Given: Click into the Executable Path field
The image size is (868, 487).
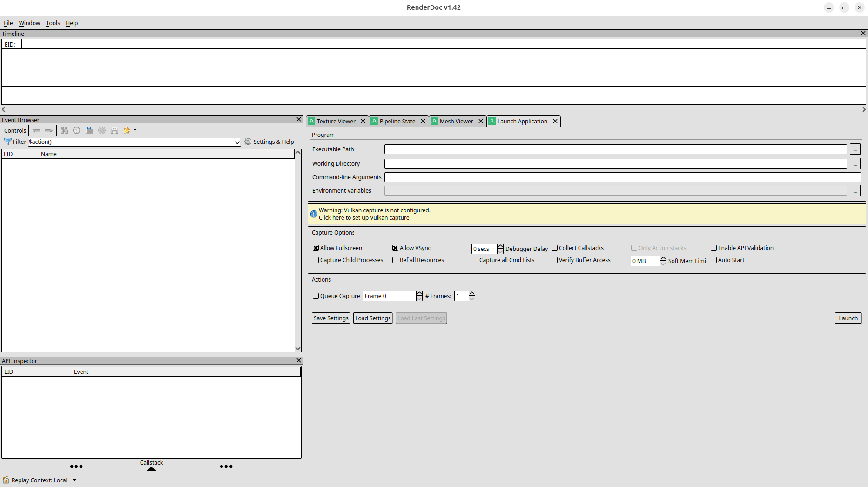Looking at the screenshot, I should 615,149.
